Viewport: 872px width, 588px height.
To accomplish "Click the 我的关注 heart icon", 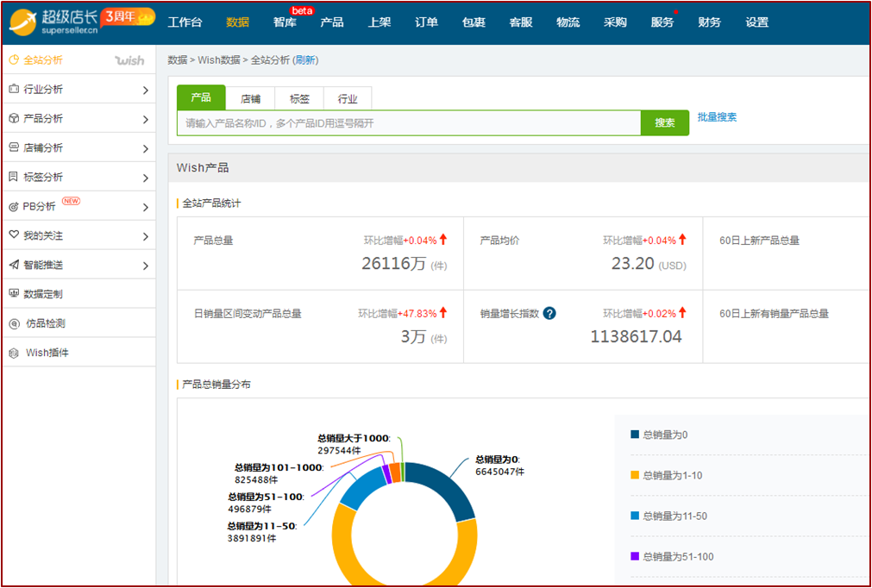I will point(13,235).
